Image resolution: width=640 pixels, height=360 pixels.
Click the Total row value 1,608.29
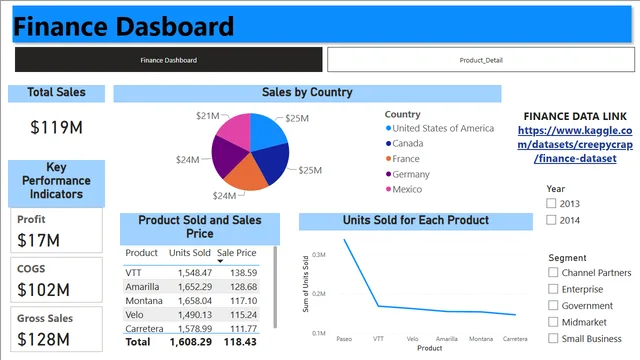191,342
